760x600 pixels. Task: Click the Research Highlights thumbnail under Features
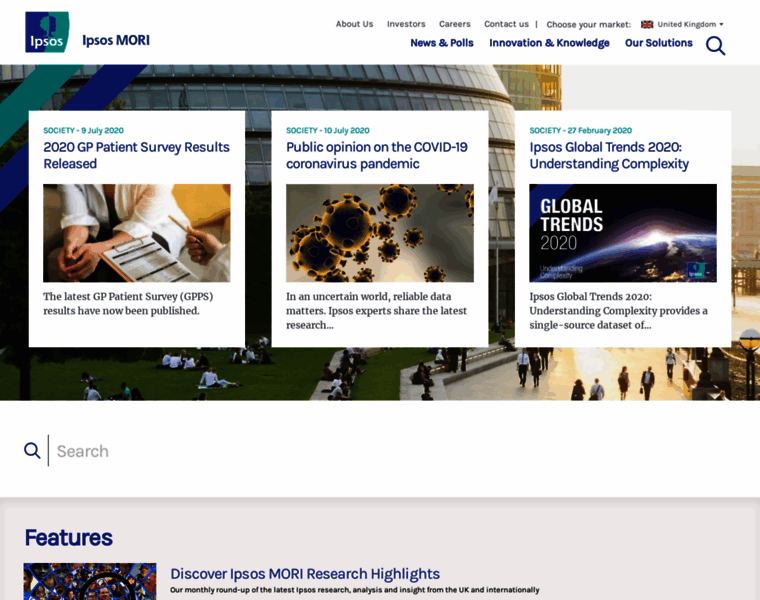click(90, 582)
